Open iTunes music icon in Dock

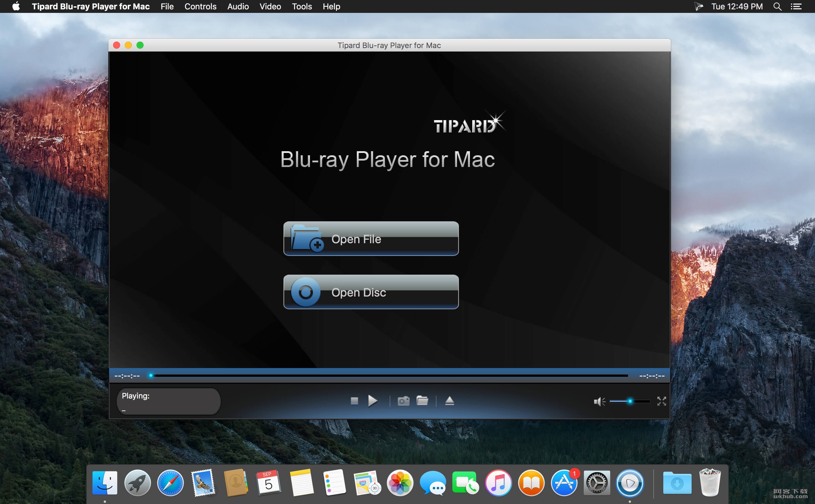[498, 483]
